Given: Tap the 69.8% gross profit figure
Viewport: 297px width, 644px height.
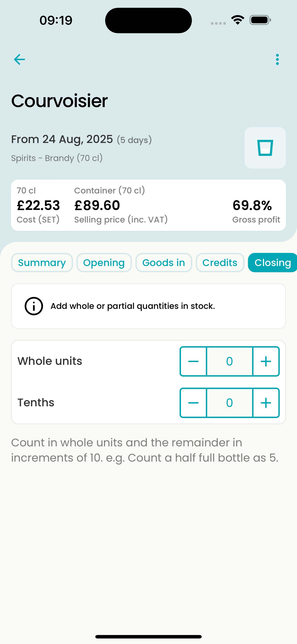Looking at the screenshot, I should pyautogui.click(x=252, y=205).
